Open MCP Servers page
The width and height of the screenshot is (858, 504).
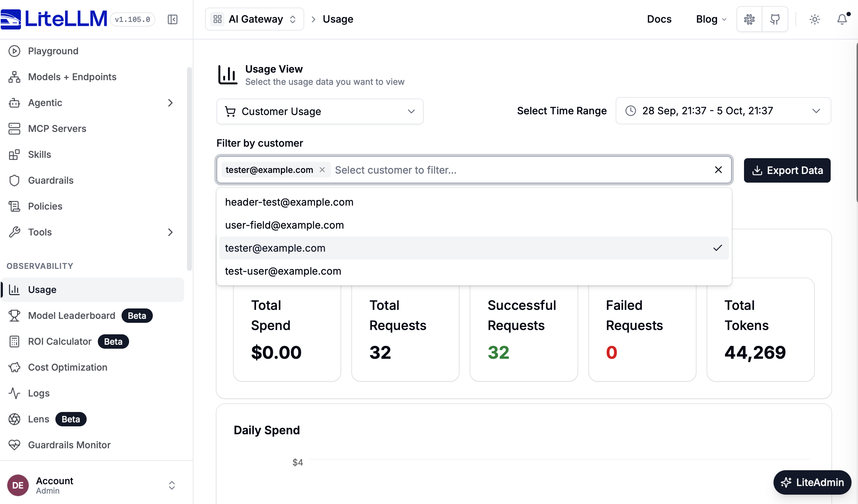tap(93, 129)
